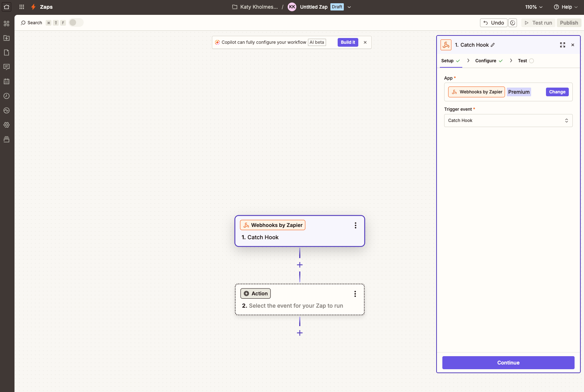Click the Change app button
584x392 pixels.
click(557, 92)
